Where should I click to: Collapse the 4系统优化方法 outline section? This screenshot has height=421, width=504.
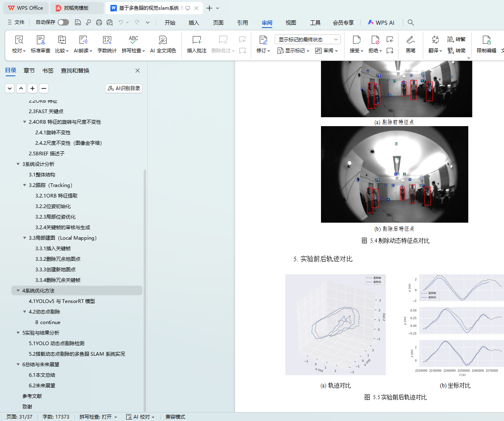pos(18,290)
